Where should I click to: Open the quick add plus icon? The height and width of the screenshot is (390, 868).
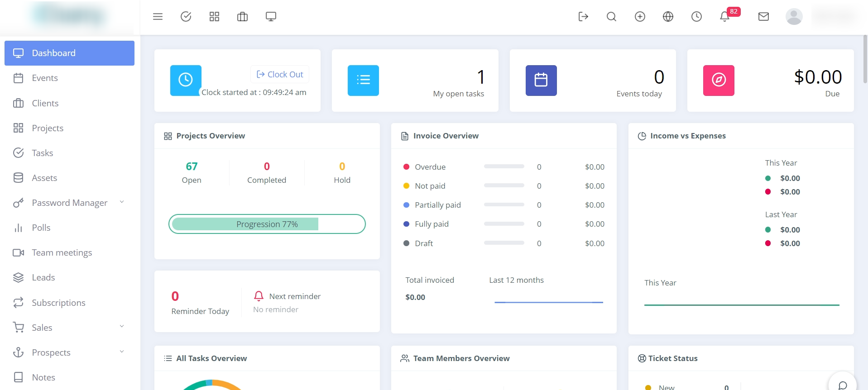640,17
